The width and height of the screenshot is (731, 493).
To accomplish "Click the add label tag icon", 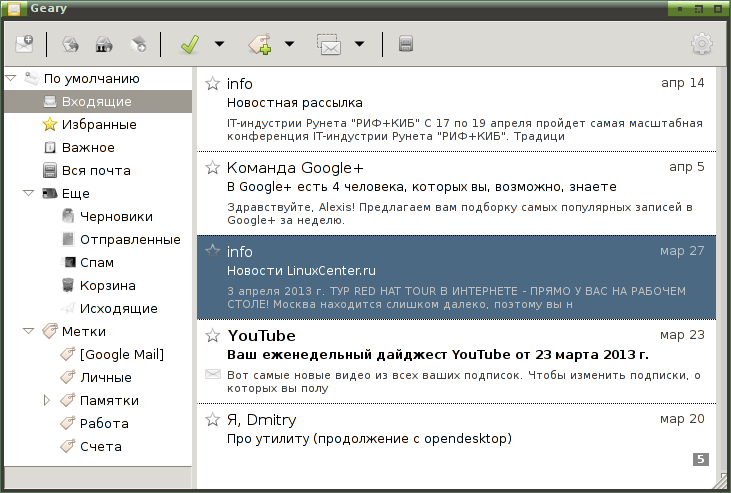I will coord(260,44).
